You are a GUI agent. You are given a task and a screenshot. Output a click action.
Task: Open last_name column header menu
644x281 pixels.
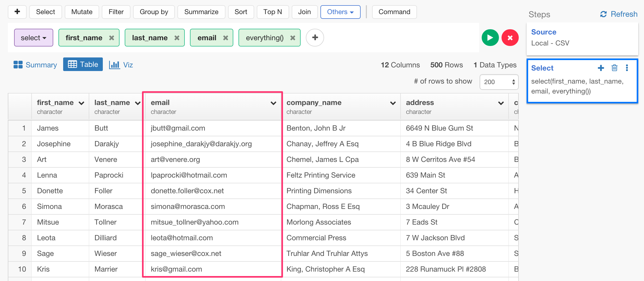[x=138, y=103]
